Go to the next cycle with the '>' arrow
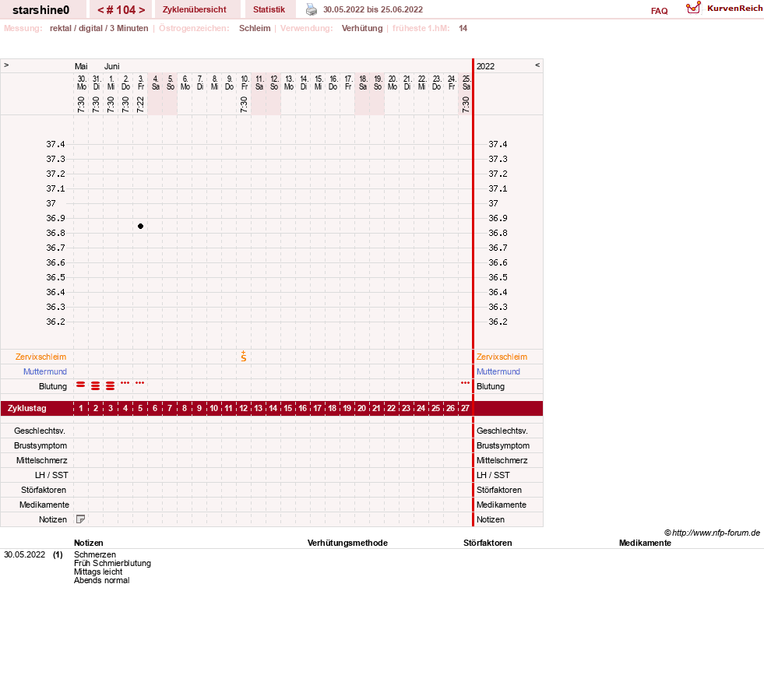Viewport: 764px width, 700px height. click(x=142, y=10)
